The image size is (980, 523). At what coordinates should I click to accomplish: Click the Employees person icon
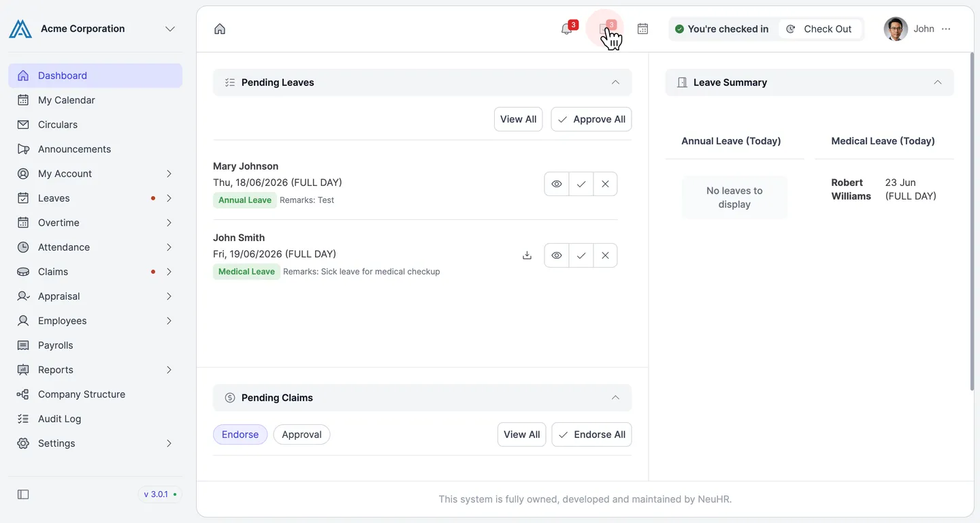click(23, 321)
